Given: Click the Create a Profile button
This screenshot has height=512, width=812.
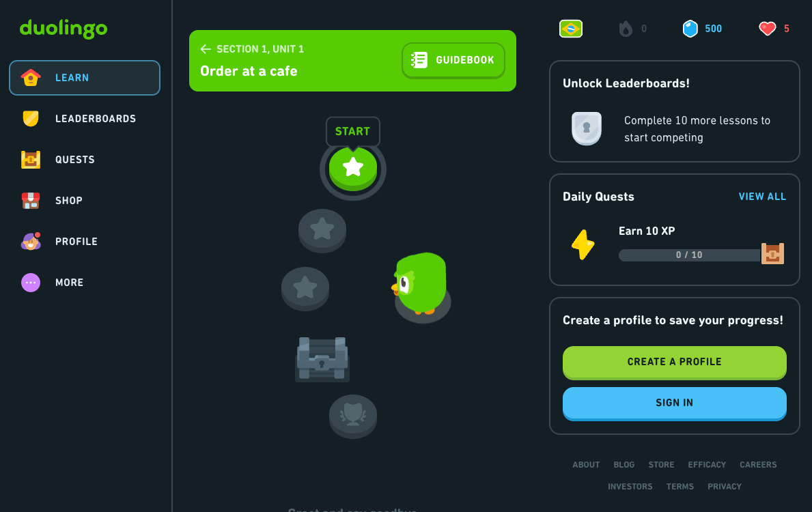Looking at the screenshot, I should [x=674, y=362].
